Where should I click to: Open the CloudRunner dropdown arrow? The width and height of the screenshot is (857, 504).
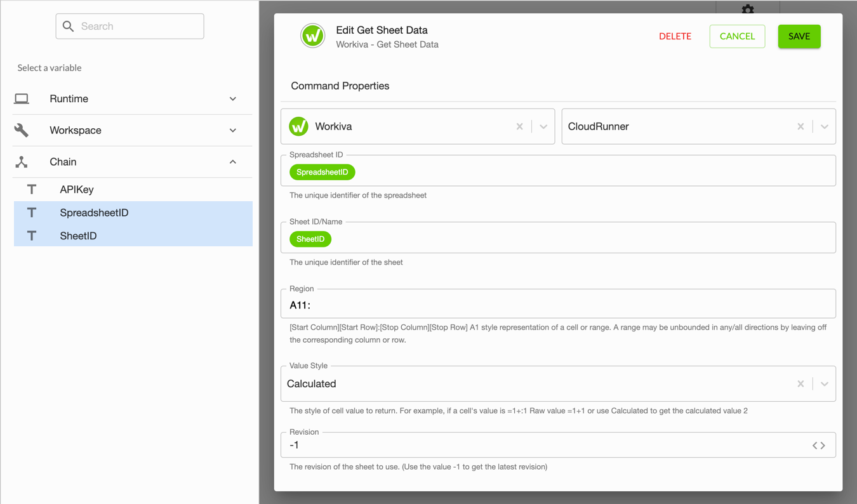pyautogui.click(x=824, y=126)
